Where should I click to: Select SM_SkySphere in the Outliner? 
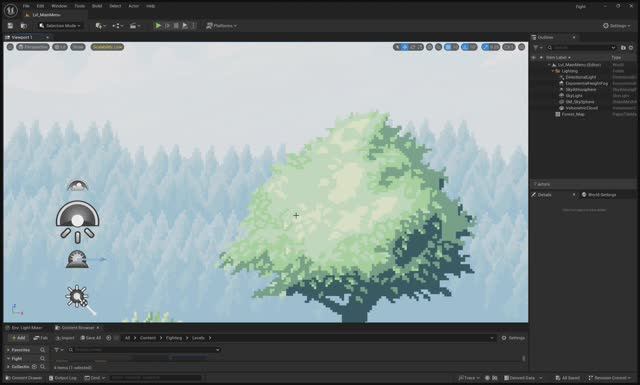pos(580,102)
